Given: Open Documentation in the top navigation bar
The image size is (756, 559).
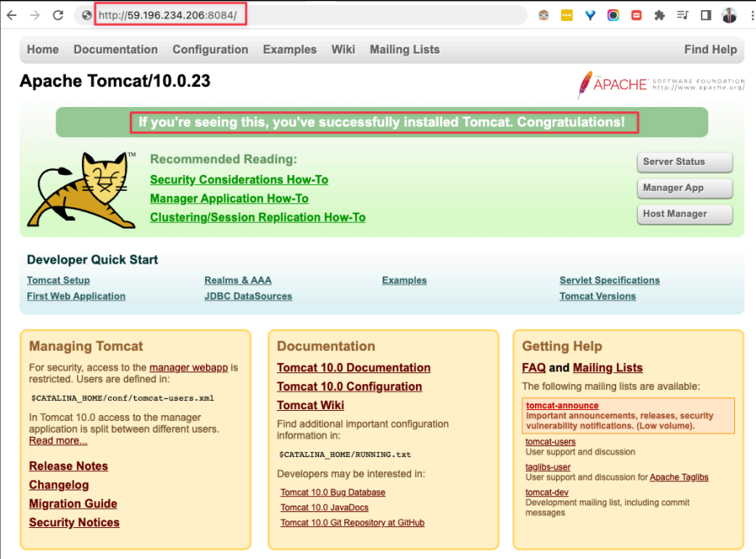Looking at the screenshot, I should [x=116, y=49].
